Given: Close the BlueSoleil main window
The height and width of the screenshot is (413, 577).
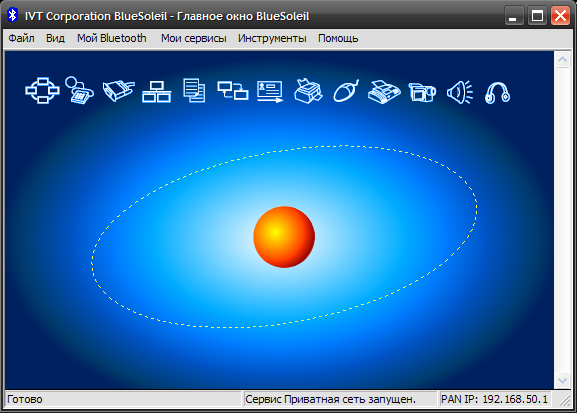Looking at the screenshot, I should pyautogui.click(x=560, y=16).
